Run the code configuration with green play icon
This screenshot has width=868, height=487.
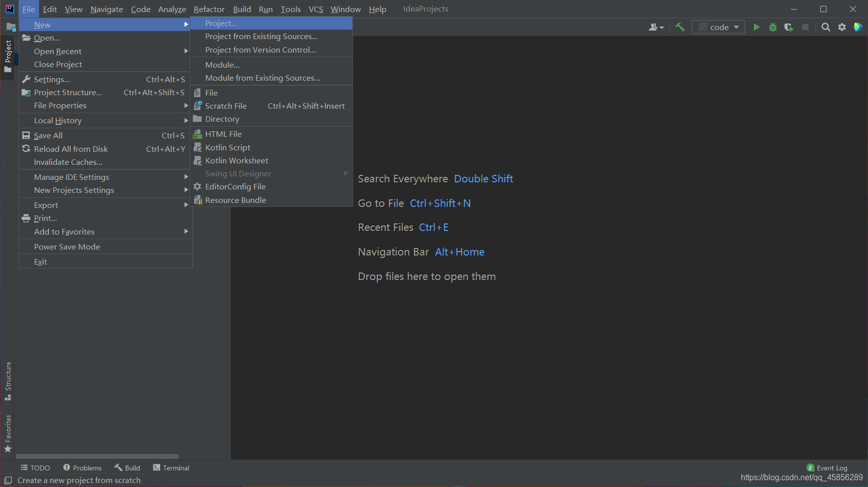[756, 27]
